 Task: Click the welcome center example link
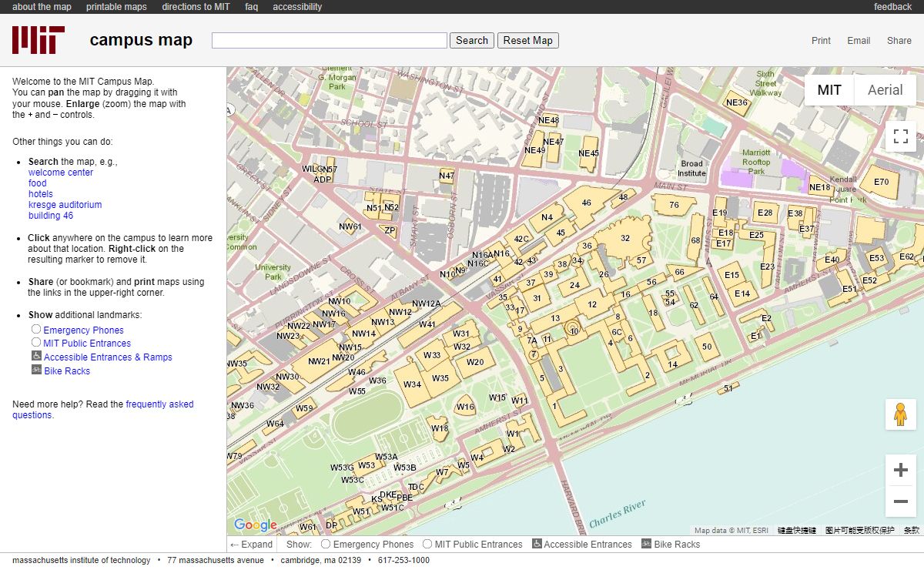coord(61,173)
